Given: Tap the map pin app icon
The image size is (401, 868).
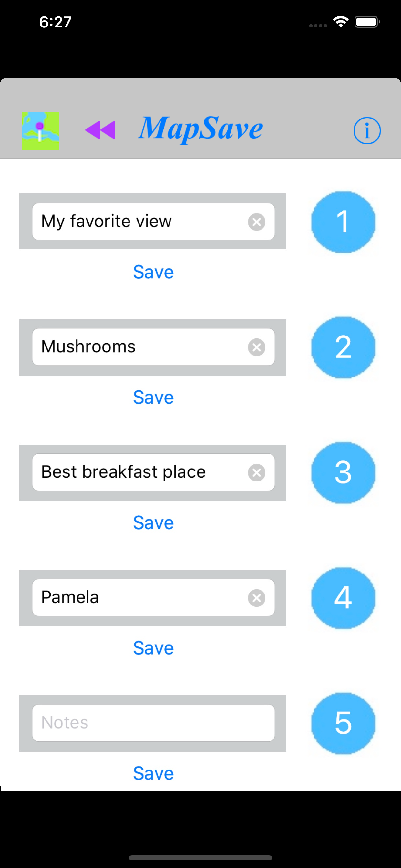Looking at the screenshot, I should point(40,131).
